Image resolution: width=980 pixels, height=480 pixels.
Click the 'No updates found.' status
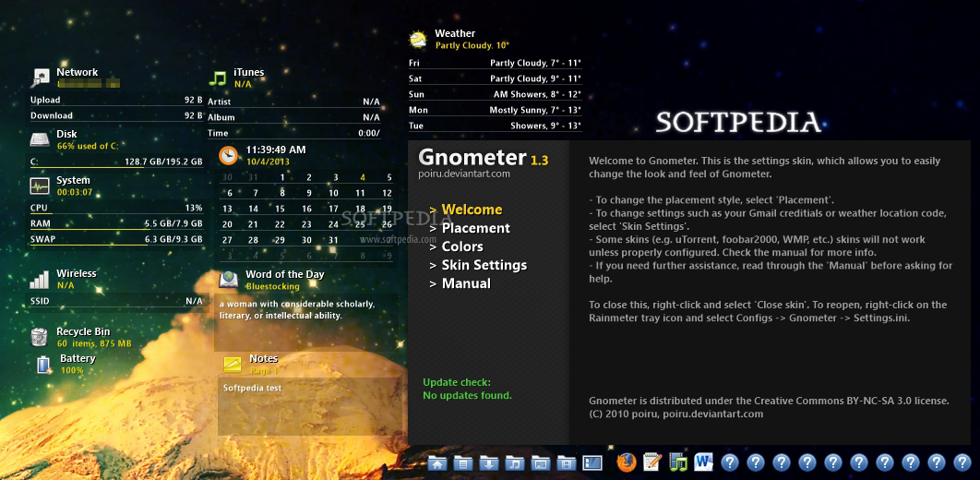(468, 396)
